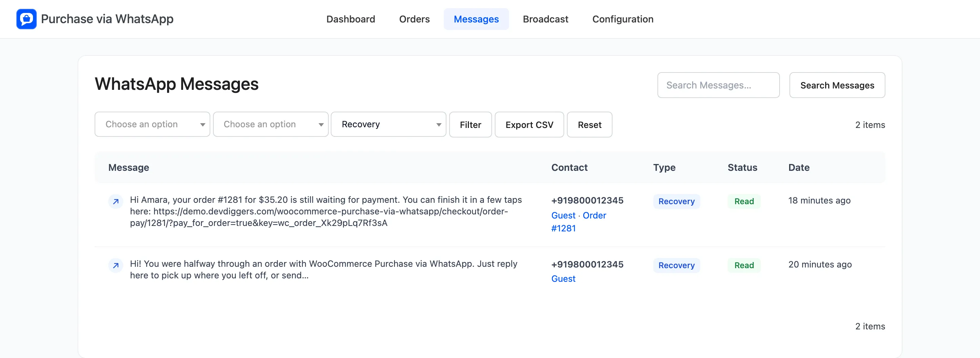The image size is (980, 358).
Task: Click the phone number in the 20 minutes ago row
Action: tap(587, 264)
